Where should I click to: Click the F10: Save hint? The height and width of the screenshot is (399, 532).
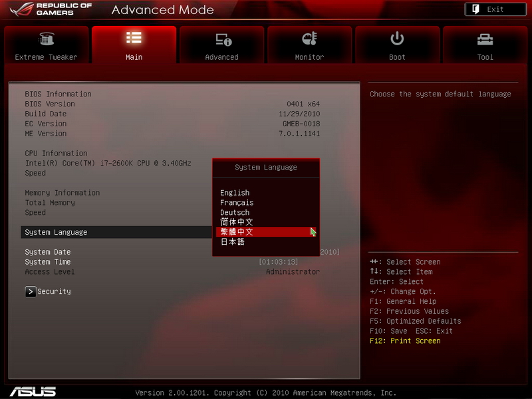(x=388, y=331)
